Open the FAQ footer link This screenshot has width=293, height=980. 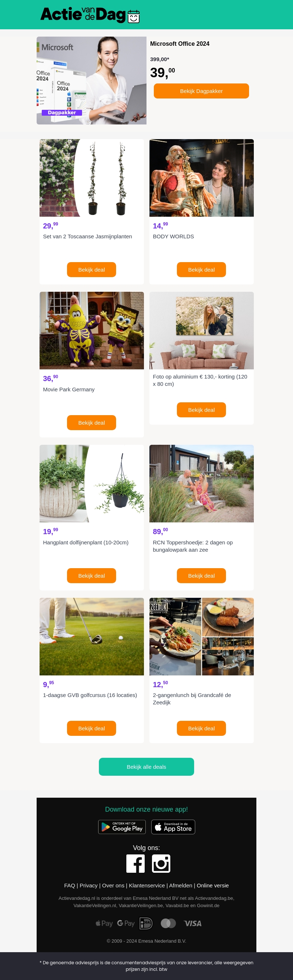(x=70, y=885)
